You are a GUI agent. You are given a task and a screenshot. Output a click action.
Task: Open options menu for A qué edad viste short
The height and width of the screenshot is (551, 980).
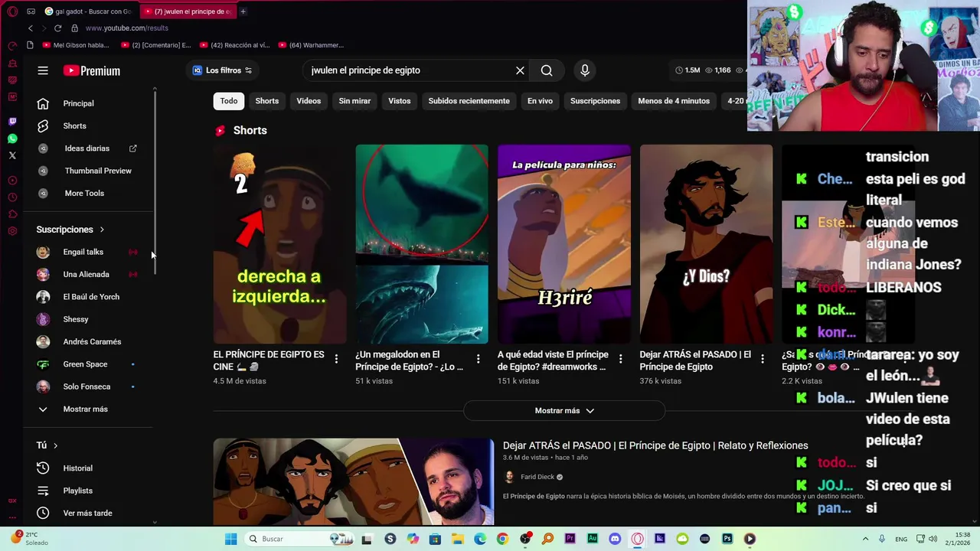(x=621, y=359)
